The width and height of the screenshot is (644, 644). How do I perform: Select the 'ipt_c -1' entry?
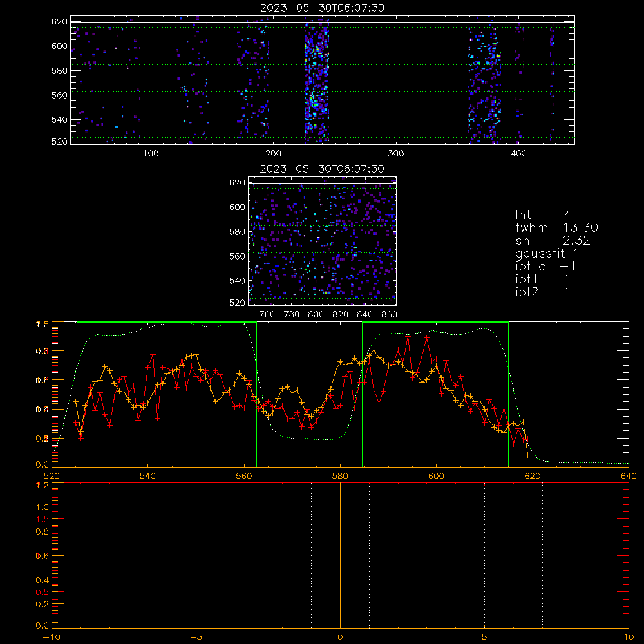coord(545,267)
